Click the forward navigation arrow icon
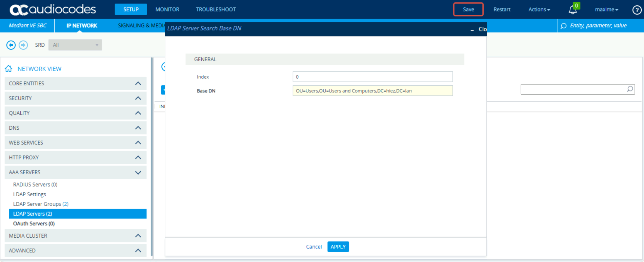Screen dimensions: 644x262 tap(23, 45)
